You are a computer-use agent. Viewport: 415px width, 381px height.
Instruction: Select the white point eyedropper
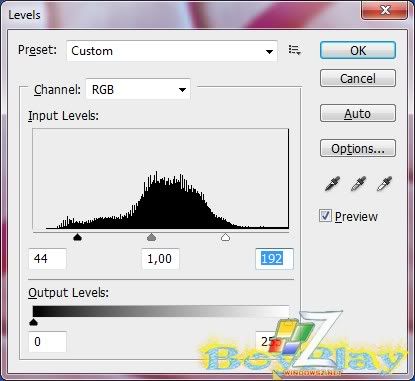[384, 184]
